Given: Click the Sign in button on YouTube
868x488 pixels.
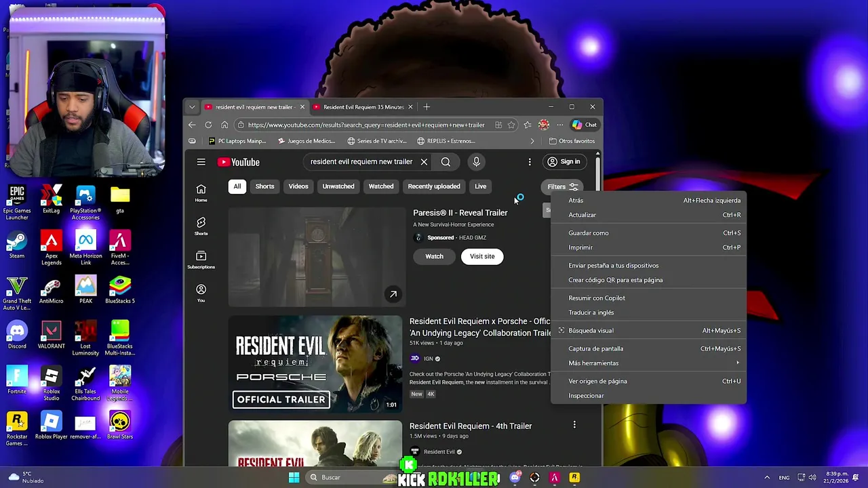Looking at the screenshot, I should pyautogui.click(x=564, y=162).
